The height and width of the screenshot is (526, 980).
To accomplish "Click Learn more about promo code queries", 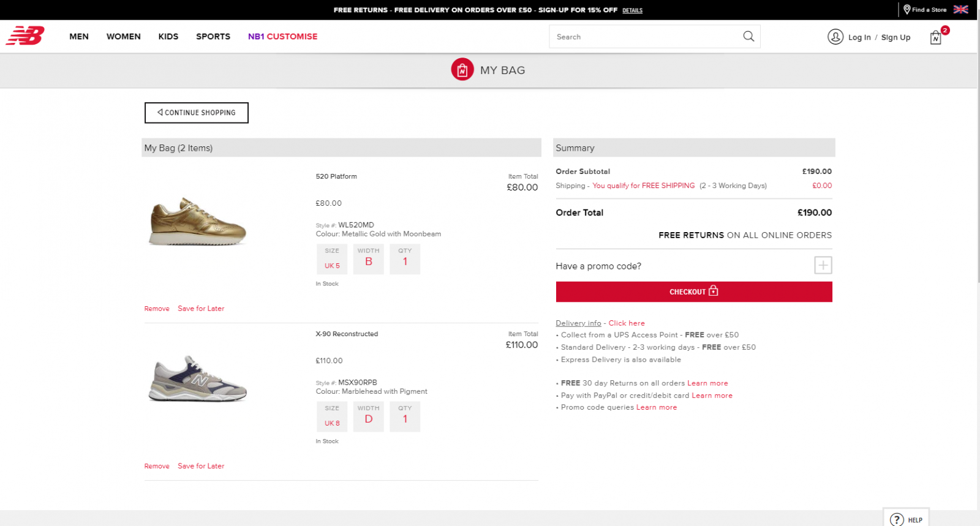I will click(657, 407).
